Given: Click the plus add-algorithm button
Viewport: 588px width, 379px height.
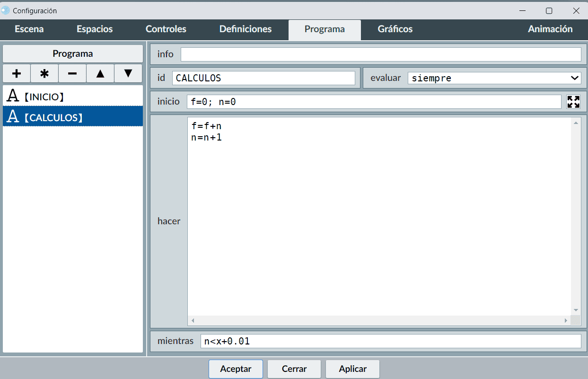Looking at the screenshot, I should coord(17,74).
